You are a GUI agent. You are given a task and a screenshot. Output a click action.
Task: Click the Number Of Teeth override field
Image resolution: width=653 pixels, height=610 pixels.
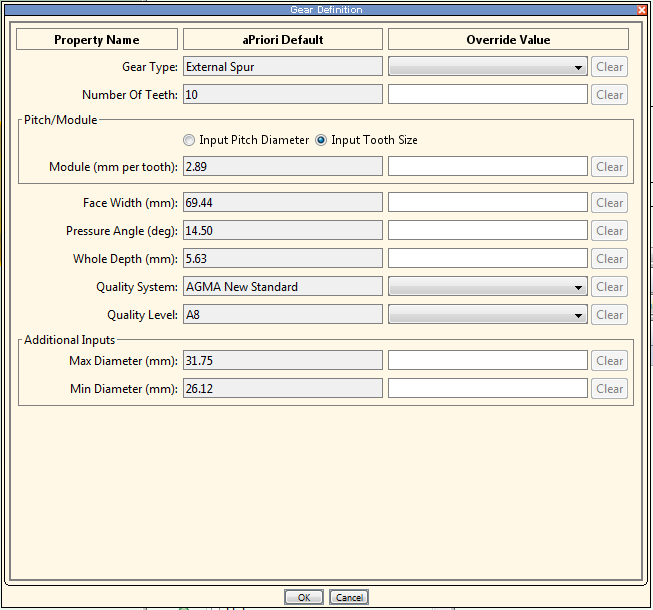487,95
